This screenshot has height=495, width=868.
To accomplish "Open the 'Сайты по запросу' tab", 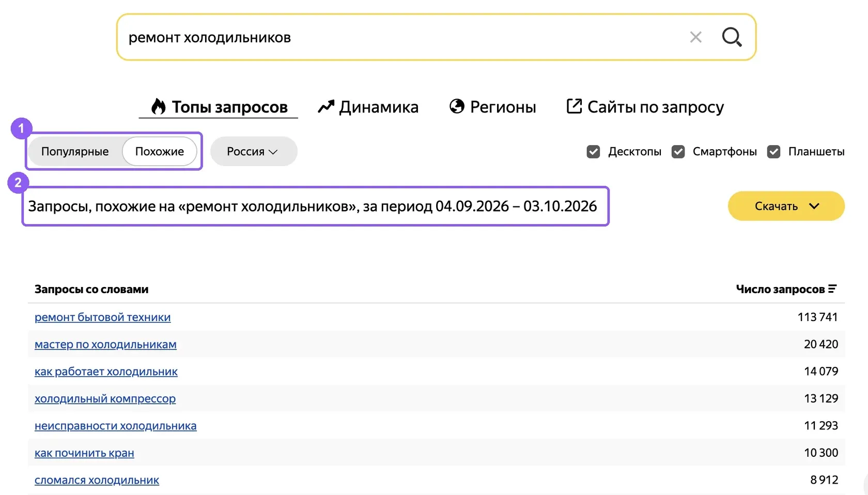I will click(645, 107).
